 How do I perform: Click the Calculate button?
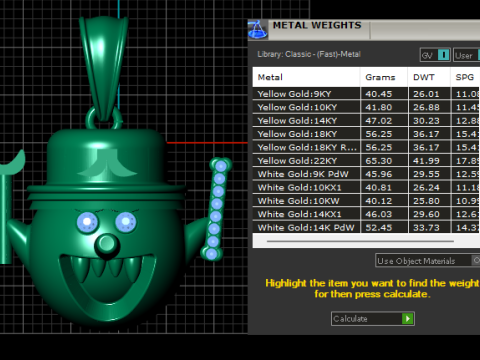point(373,319)
